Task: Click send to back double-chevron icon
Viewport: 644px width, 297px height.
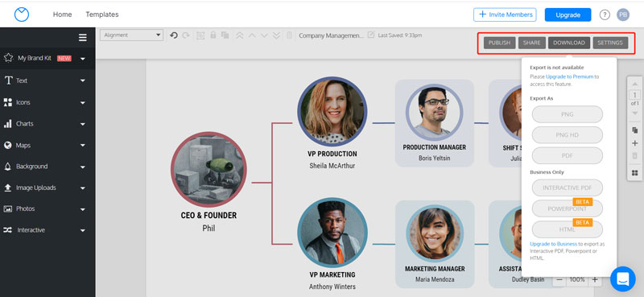Action: (x=276, y=35)
